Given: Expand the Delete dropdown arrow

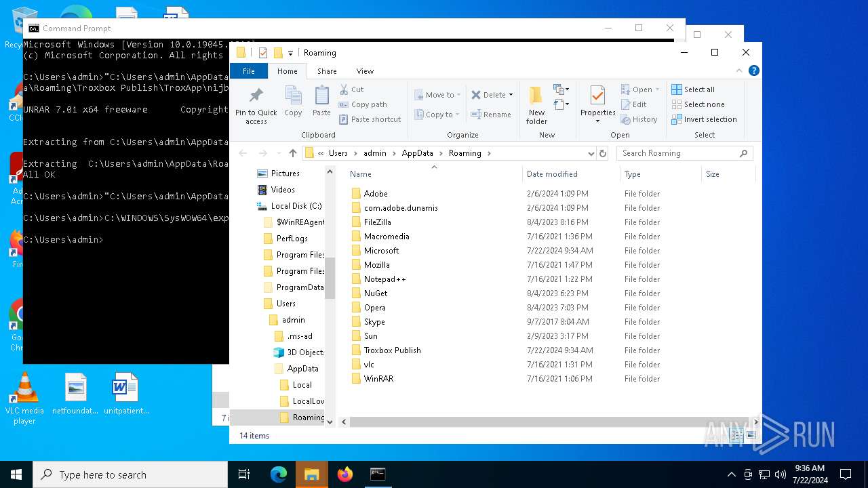Looking at the screenshot, I should [511, 95].
